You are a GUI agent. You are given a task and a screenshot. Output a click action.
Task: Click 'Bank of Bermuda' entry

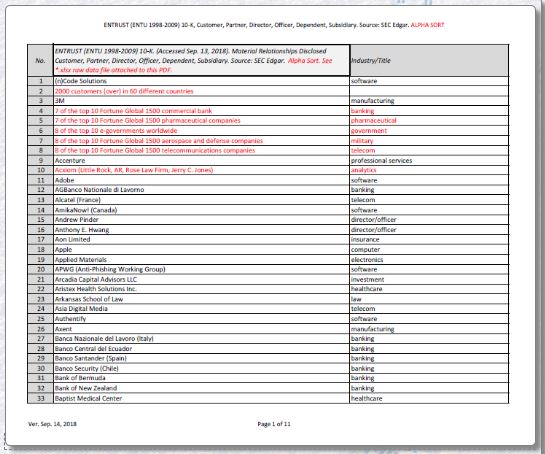pos(80,378)
